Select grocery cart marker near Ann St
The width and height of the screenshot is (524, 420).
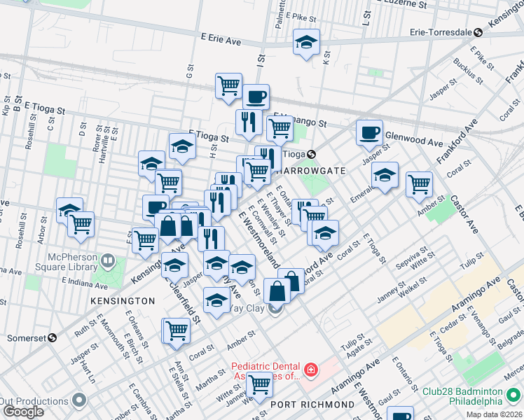point(177,332)
